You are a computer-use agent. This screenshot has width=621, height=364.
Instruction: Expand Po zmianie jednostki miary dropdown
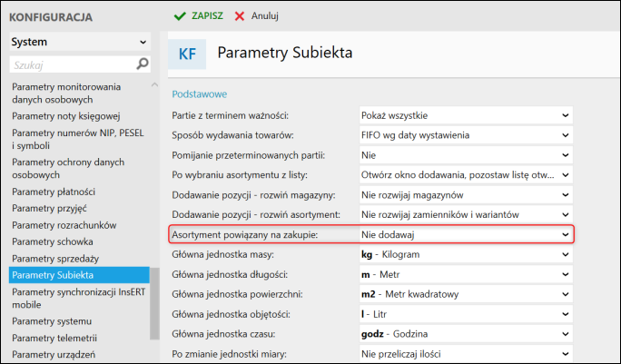click(465, 353)
